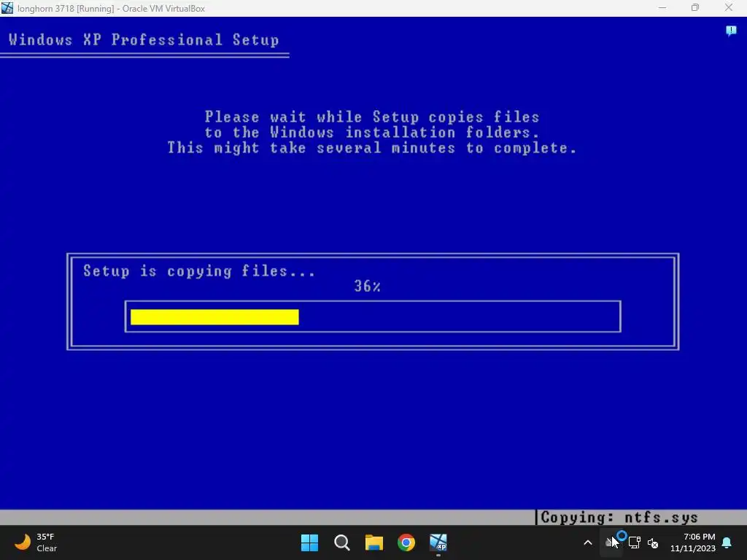This screenshot has width=747, height=560.
Task: Open the notifications bell icon
Action: pos(727,542)
